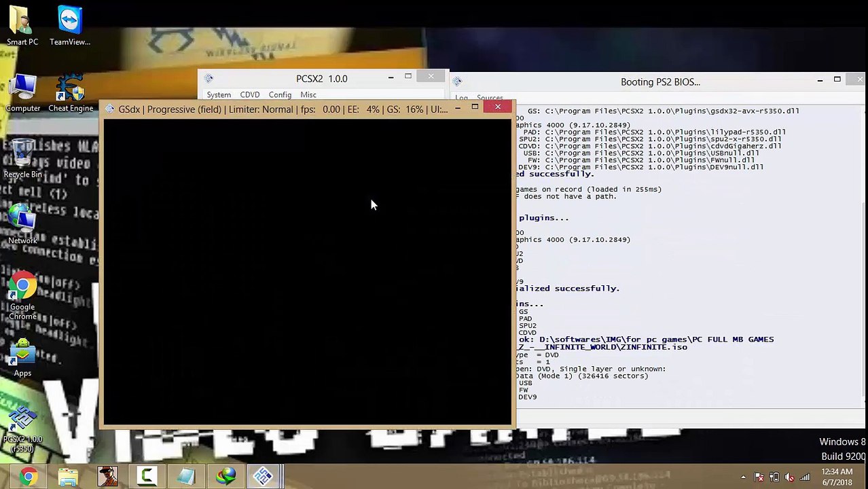Open the Log menu in console window
This screenshot has height=489, width=868.
(461, 98)
